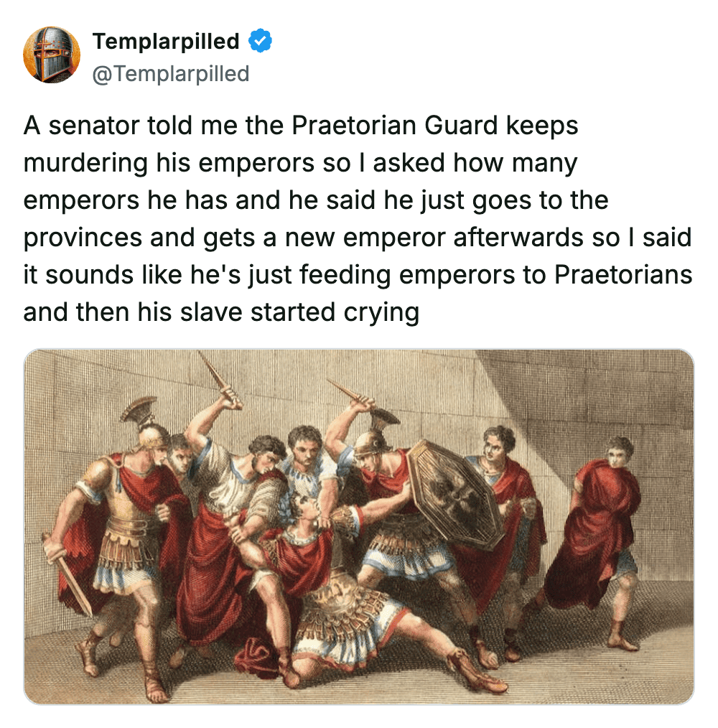Screen dimensions: 718x728
Task: Open the attached Roman assassination painting
Action: pyautogui.click(x=358, y=526)
